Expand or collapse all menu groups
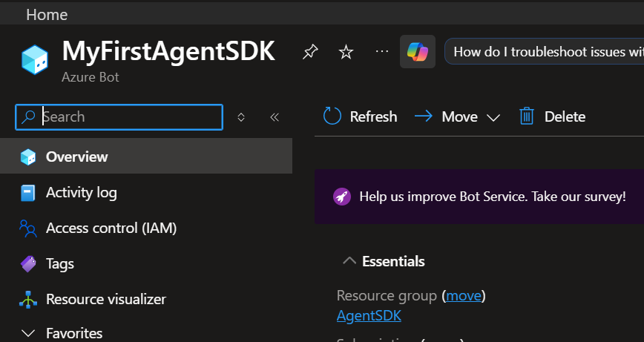Screen dimensions: 644x342 (241, 117)
